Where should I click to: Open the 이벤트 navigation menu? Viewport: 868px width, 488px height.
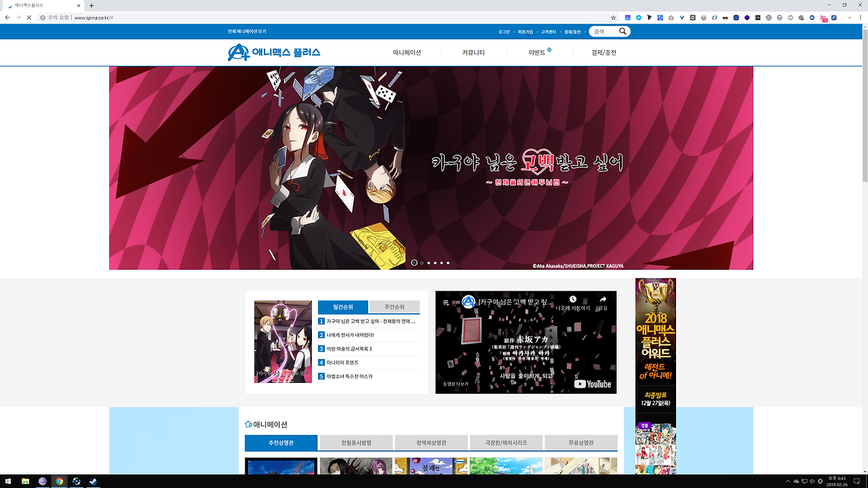(x=538, y=52)
